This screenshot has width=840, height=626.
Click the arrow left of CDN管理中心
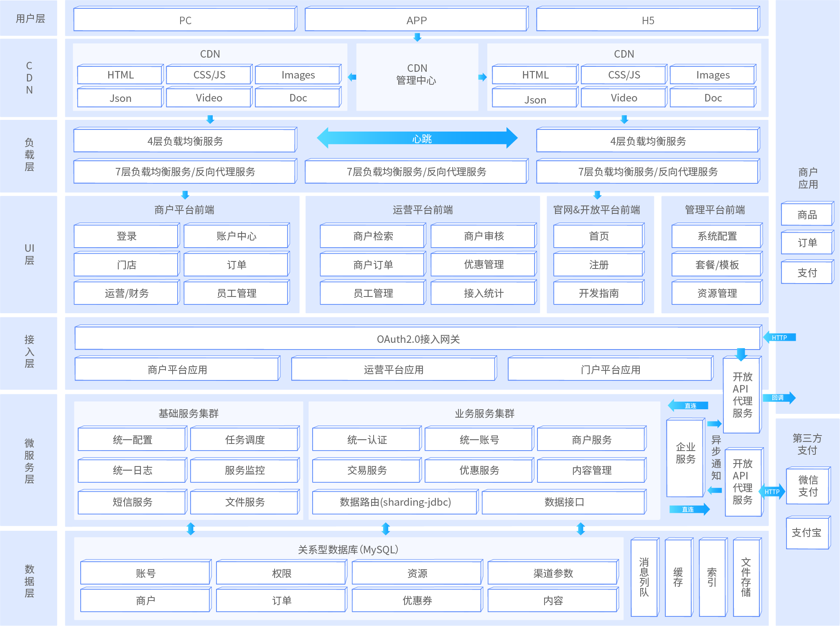[352, 77]
